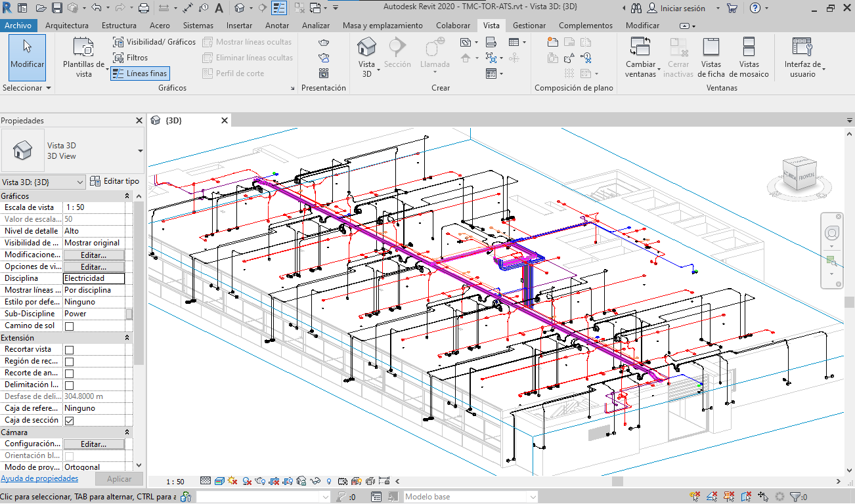Toggle Líneas finas mode
The image size is (855, 504).
click(x=140, y=73)
